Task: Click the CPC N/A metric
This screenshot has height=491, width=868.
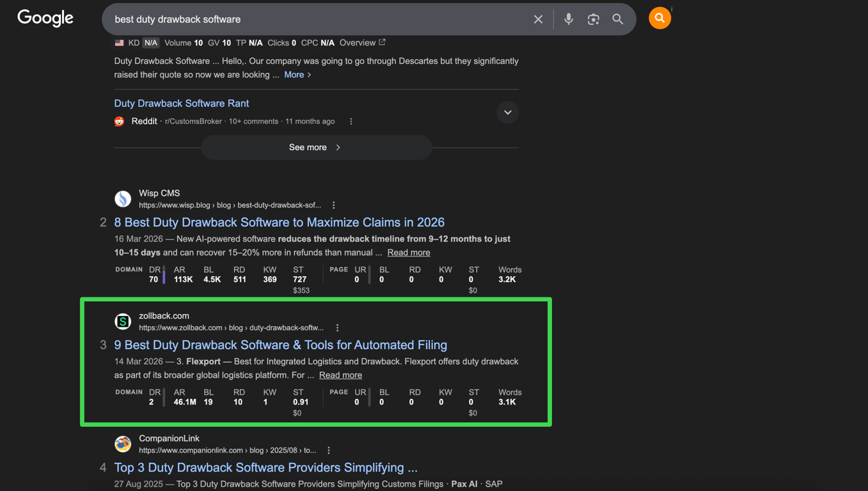Action: 318,43
